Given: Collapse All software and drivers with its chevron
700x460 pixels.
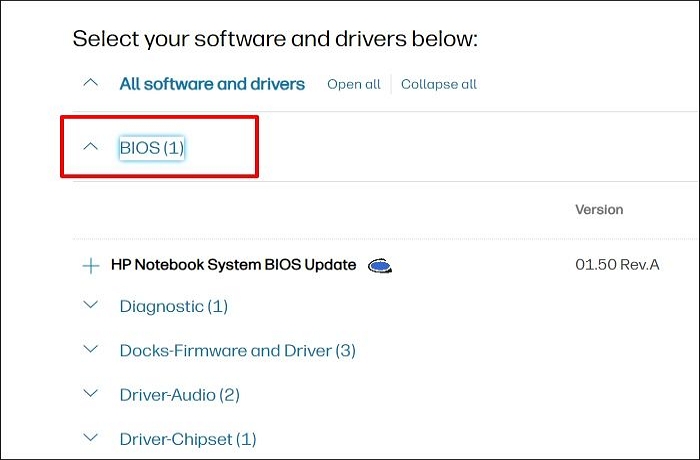Looking at the screenshot, I should coord(91,83).
